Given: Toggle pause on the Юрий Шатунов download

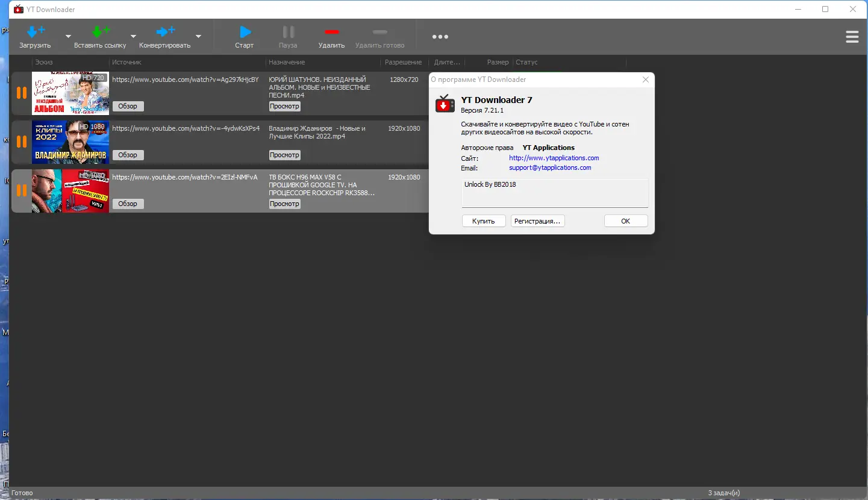Looking at the screenshot, I should click(21, 93).
